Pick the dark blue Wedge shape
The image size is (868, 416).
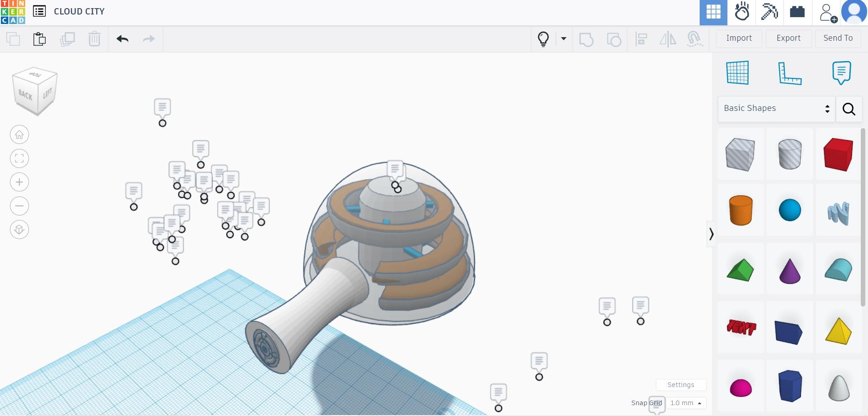pos(788,332)
